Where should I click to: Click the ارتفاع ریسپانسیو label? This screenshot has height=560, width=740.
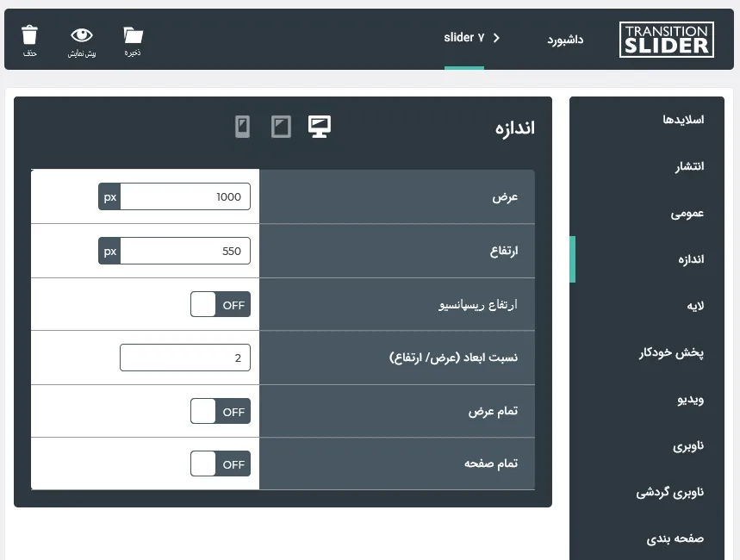click(x=478, y=305)
